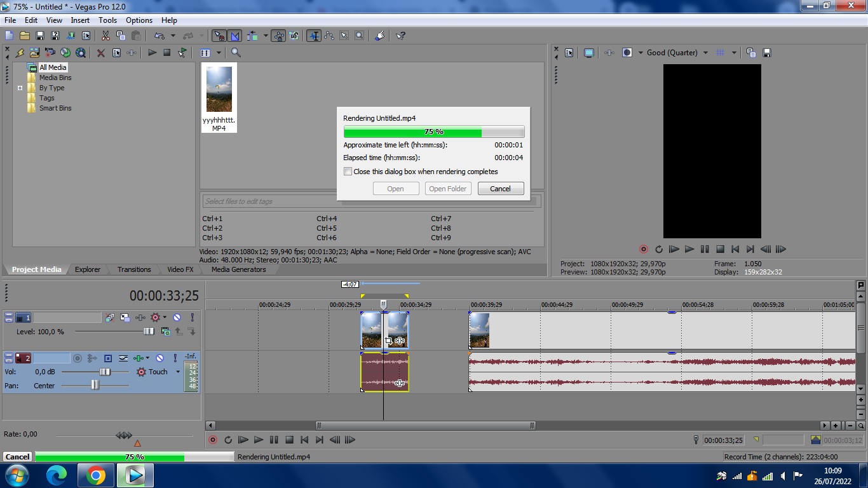
Task: Select the Normal Edit tool
Action: coord(314,36)
